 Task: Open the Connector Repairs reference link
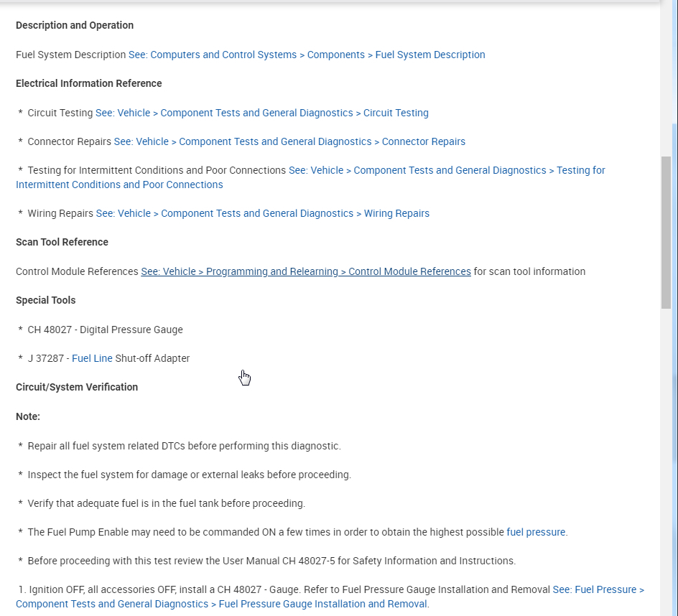click(289, 141)
